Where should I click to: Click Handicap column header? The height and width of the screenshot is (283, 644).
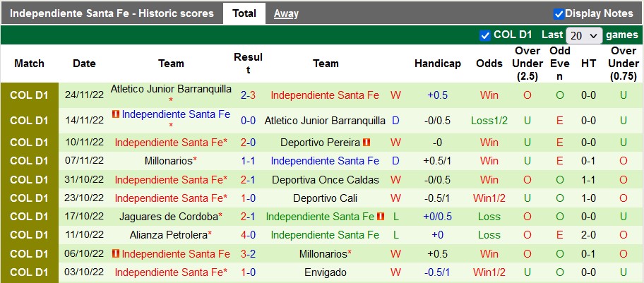(x=437, y=64)
